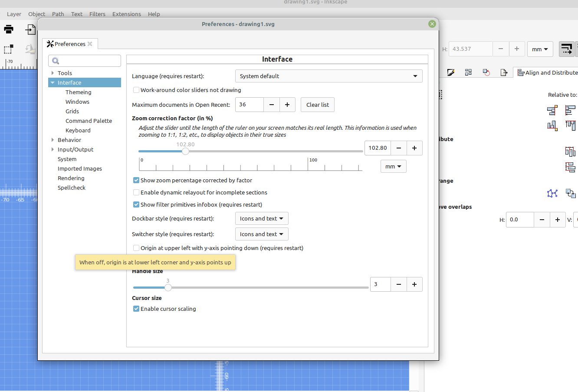Open the Path menu
578x392 pixels.
[58, 14]
